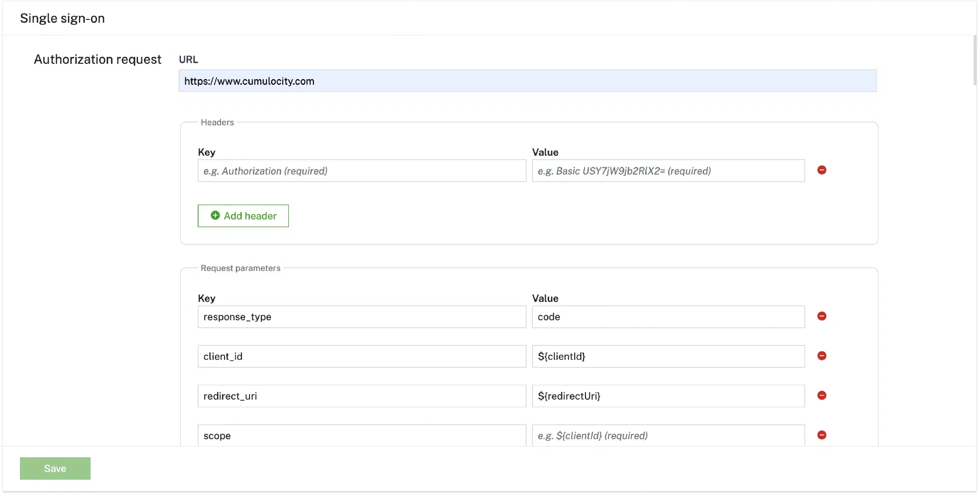Viewport: 980px width, 494px height.
Task: Delete the scope parameter row
Action: [x=821, y=435]
